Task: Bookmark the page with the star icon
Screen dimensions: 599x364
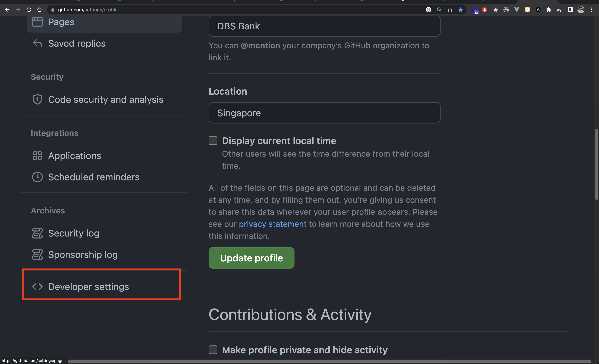Action: point(460,10)
